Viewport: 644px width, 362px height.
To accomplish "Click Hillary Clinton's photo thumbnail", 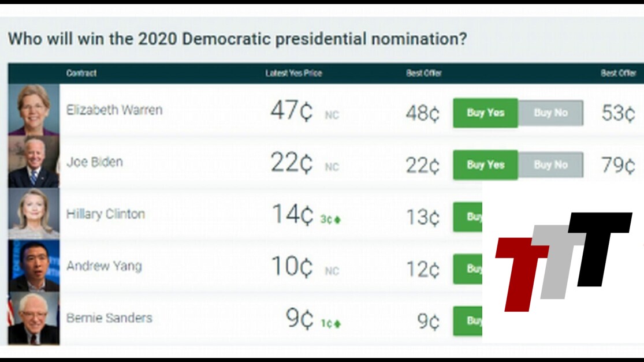I will (x=33, y=214).
